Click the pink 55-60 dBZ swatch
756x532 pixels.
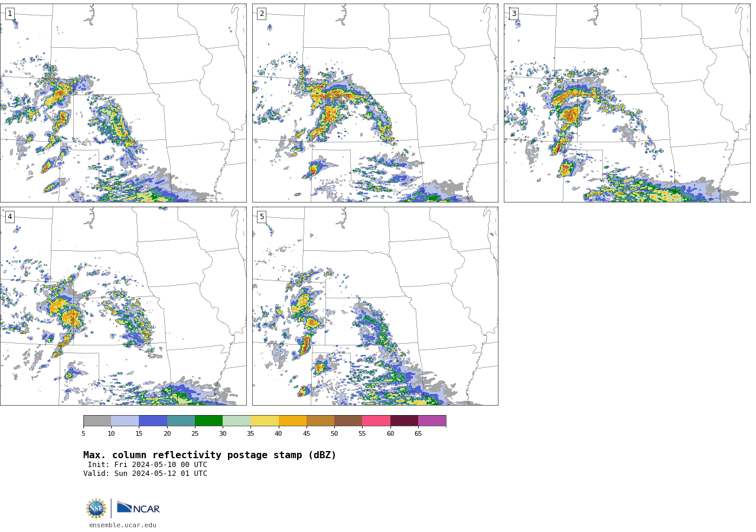376,420
